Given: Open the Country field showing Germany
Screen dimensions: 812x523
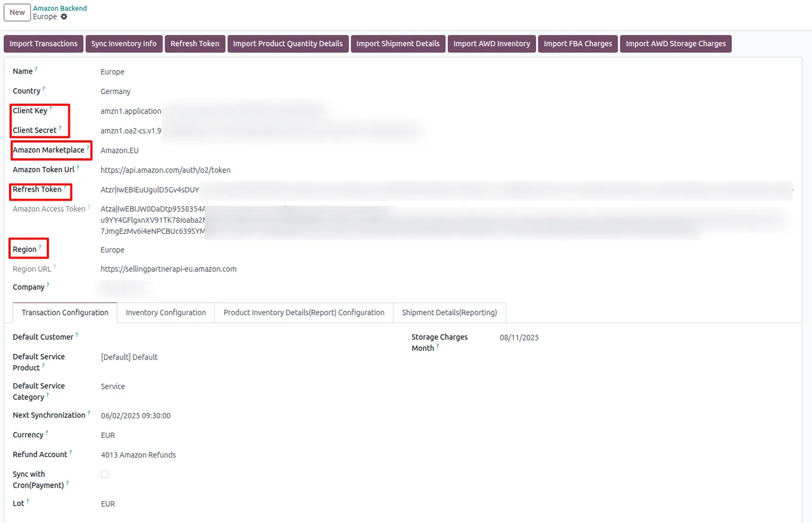Looking at the screenshot, I should coord(116,92).
